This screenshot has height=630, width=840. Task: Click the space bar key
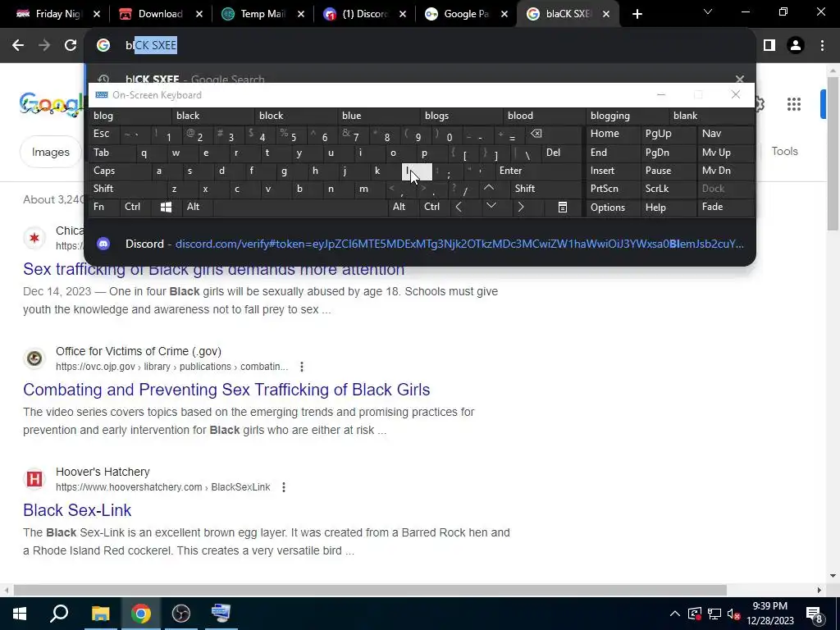[x=300, y=207]
